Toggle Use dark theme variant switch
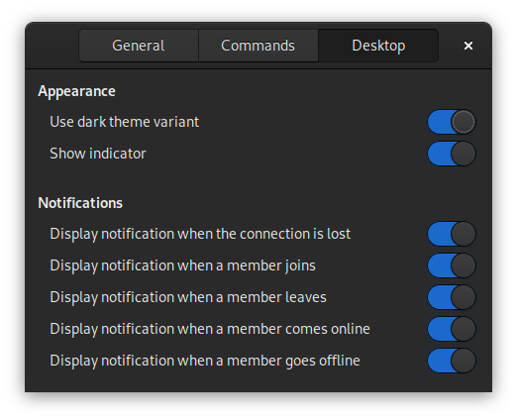This screenshot has height=420, width=517. [452, 122]
